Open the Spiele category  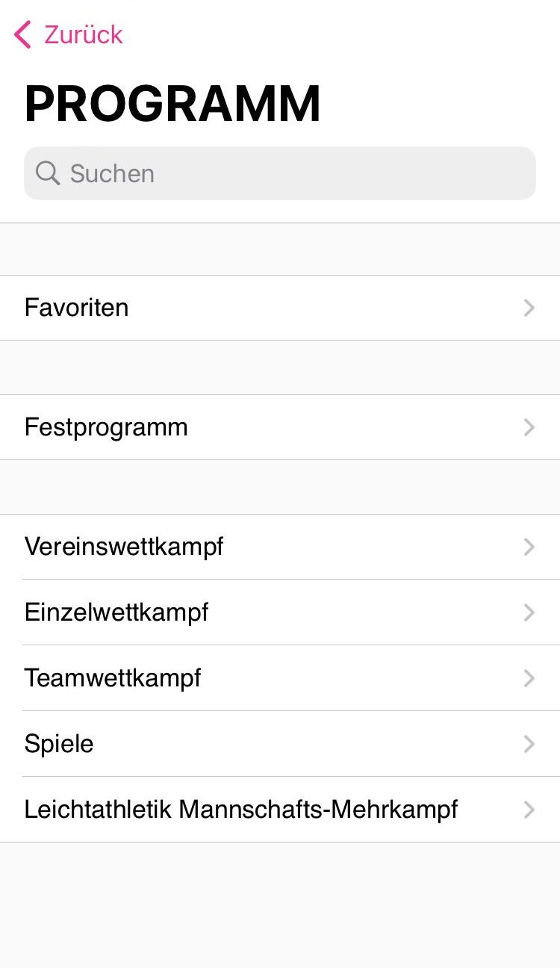click(59, 744)
